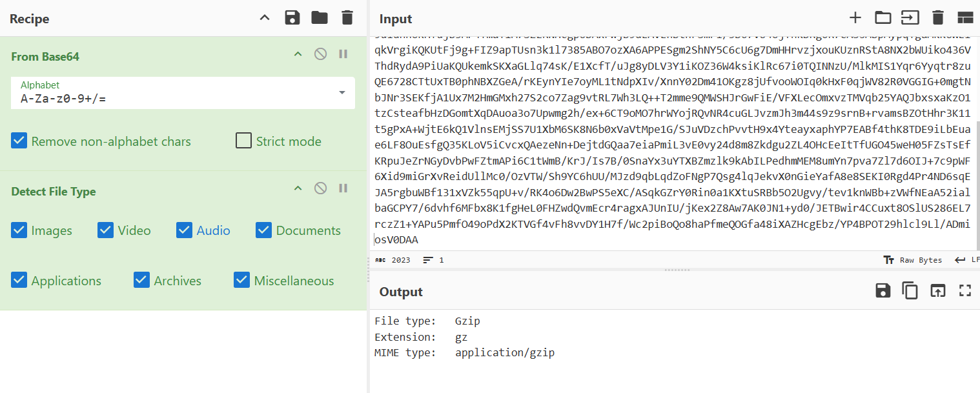
Task: Load a recipe via folder icon
Action: (x=320, y=18)
